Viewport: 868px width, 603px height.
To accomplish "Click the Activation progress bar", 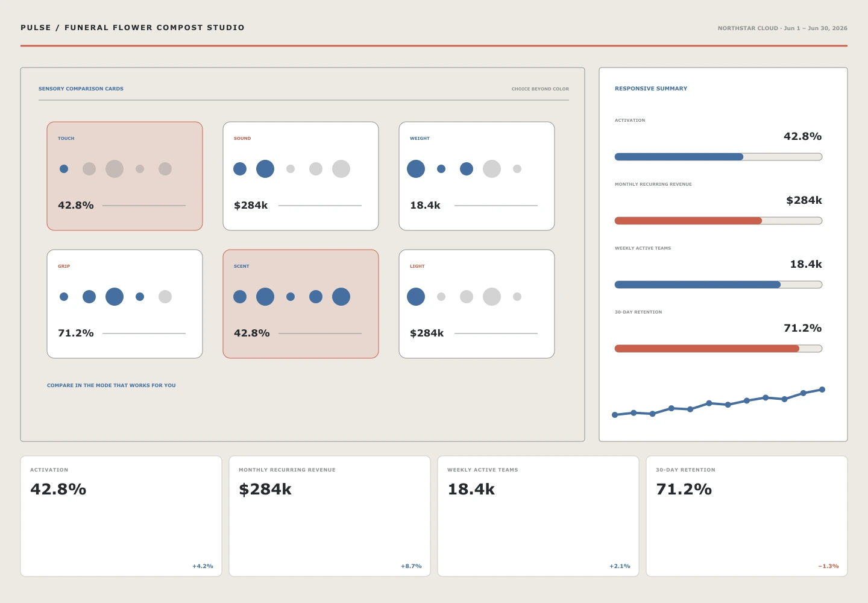I will coord(719,157).
